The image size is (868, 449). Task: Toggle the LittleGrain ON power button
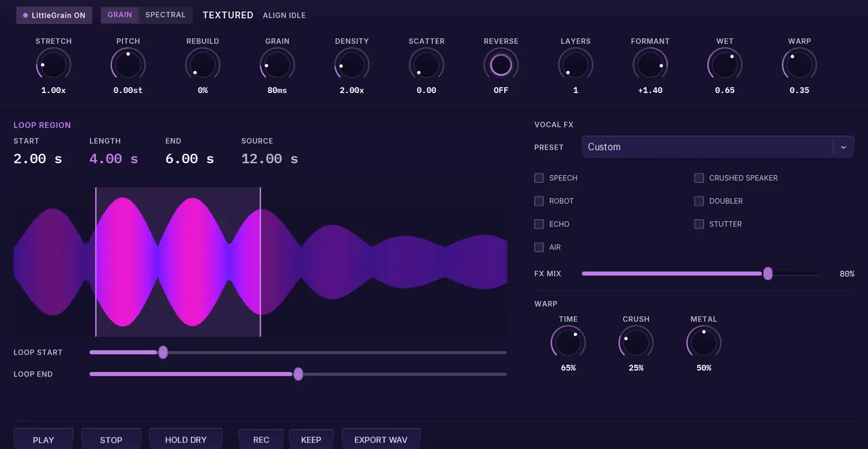click(55, 16)
